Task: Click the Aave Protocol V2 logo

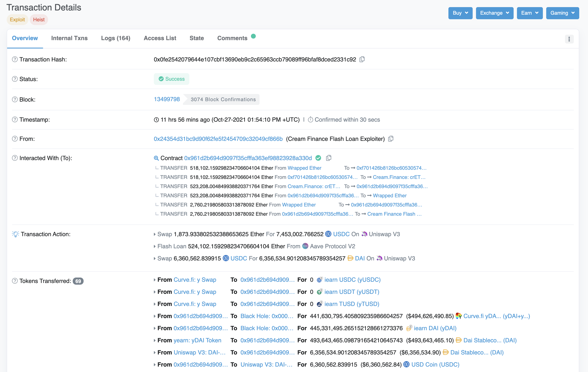Action: click(305, 246)
